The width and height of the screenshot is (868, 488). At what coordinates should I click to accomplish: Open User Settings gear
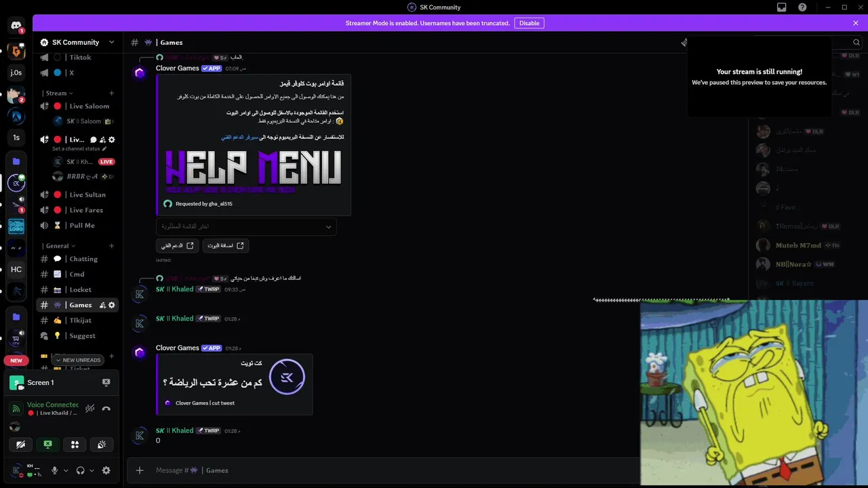[x=106, y=470]
